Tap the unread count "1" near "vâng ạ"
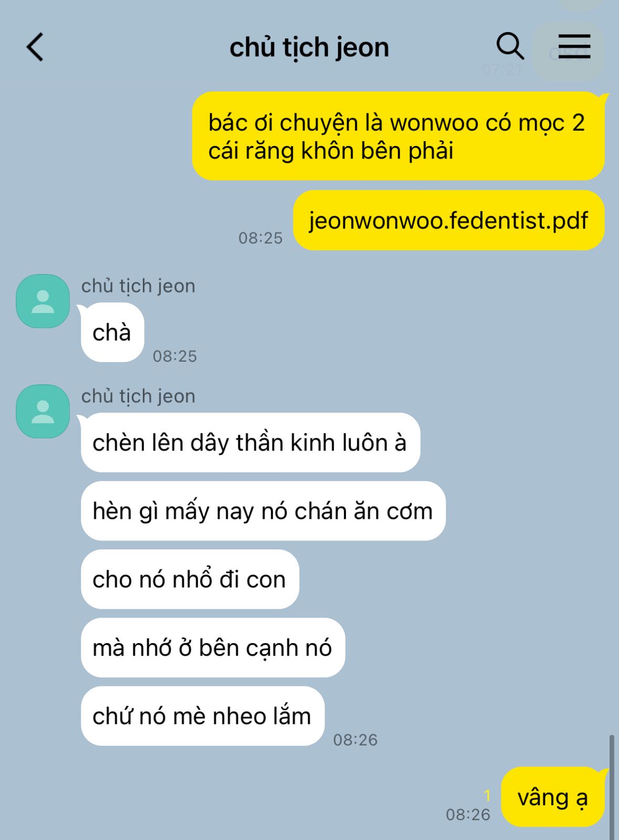 coord(487,796)
